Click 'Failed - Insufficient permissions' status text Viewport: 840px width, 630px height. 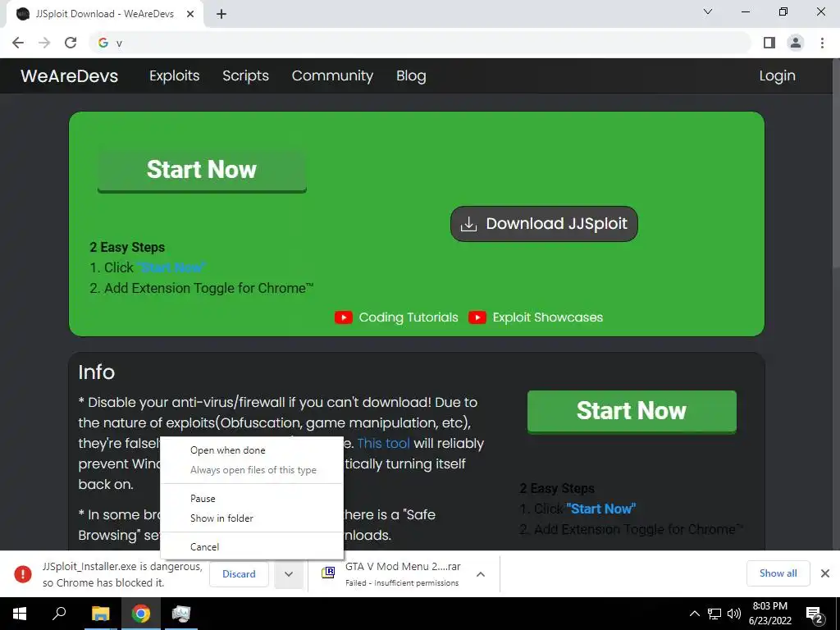click(x=402, y=583)
